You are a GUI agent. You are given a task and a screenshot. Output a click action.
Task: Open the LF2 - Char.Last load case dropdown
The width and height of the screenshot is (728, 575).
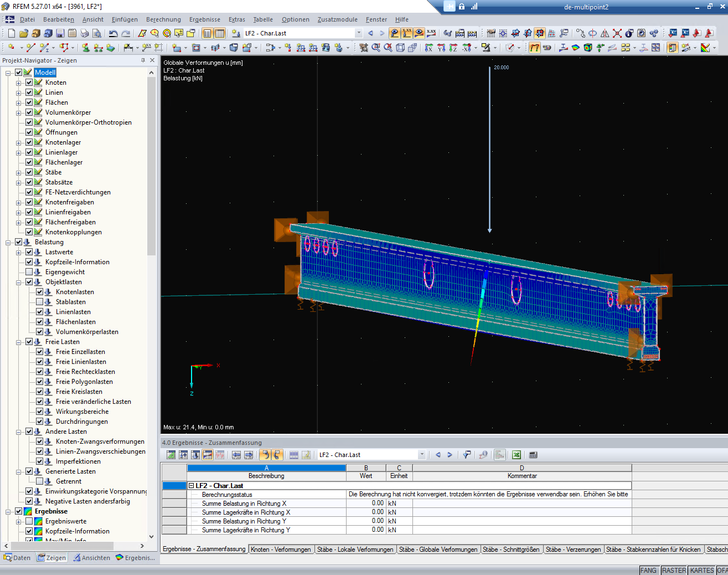coord(359,33)
